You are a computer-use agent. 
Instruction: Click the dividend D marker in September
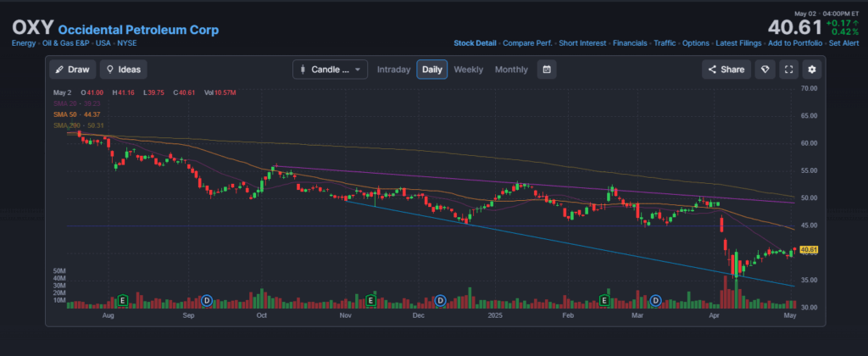[x=207, y=301]
